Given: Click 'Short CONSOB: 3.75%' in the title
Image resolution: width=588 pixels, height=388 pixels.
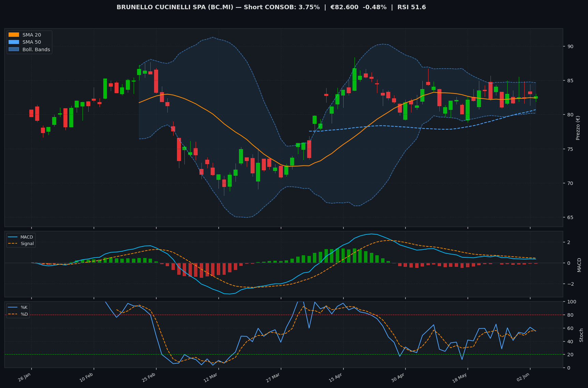Looking at the screenshot, I should (281, 7).
